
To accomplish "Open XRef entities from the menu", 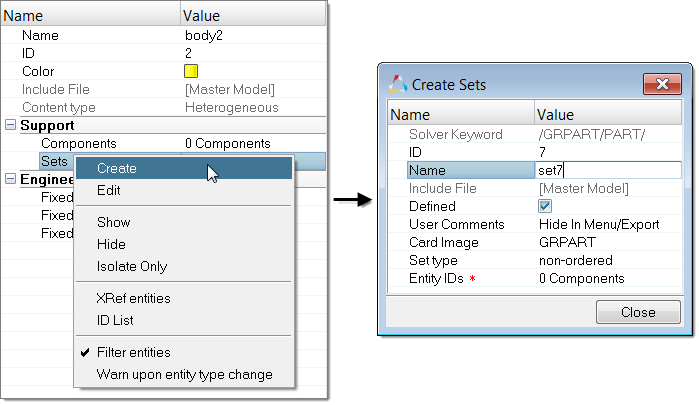I will [x=133, y=298].
